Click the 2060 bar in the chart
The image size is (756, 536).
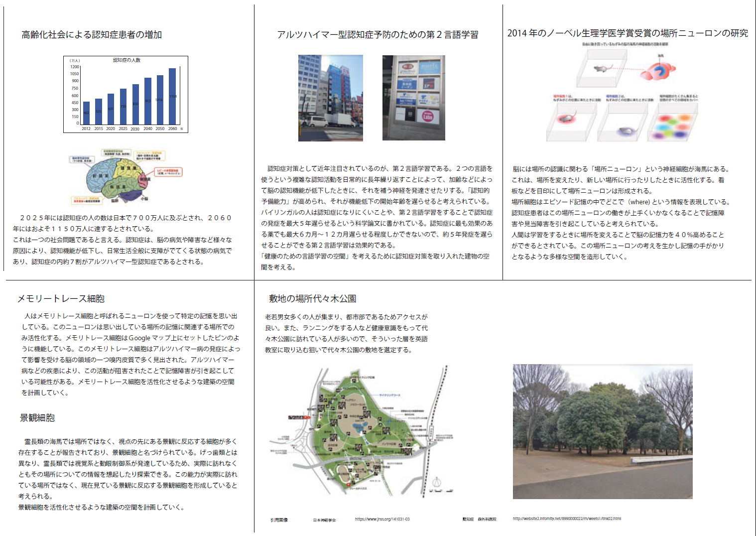[x=172, y=96]
